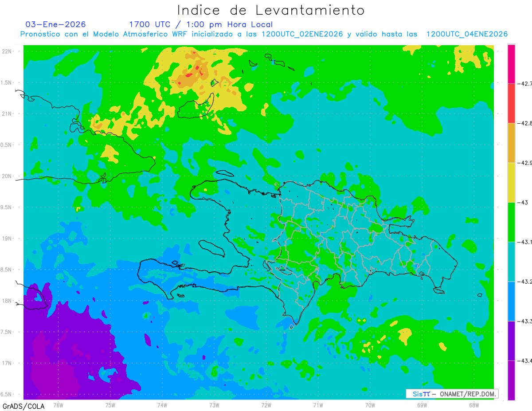Click latitude label '6.5N'

(6, 394)
